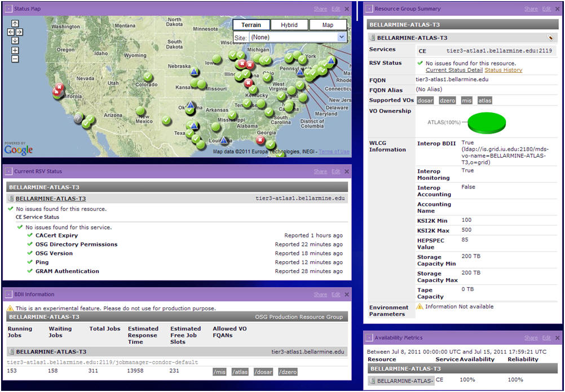Click the dosar supported VO tag
The image size is (565, 392).
pyautogui.click(x=425, y=101)
